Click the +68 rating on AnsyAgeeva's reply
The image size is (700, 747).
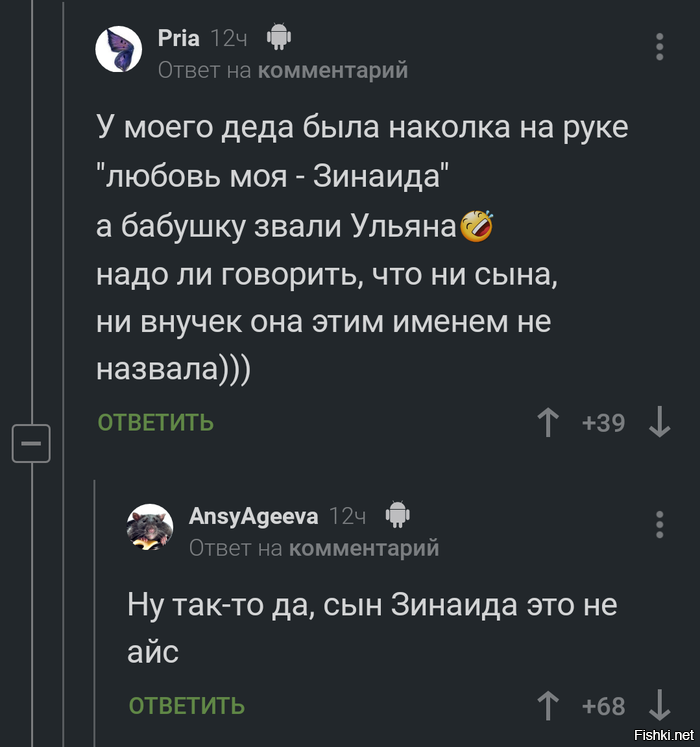pyautogui.click(x=603, y=706)
